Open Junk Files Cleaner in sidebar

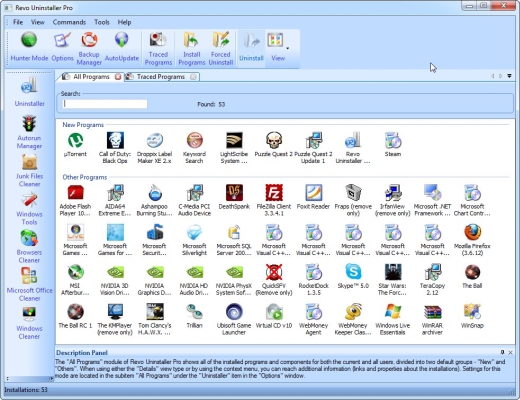click(29, 171)
